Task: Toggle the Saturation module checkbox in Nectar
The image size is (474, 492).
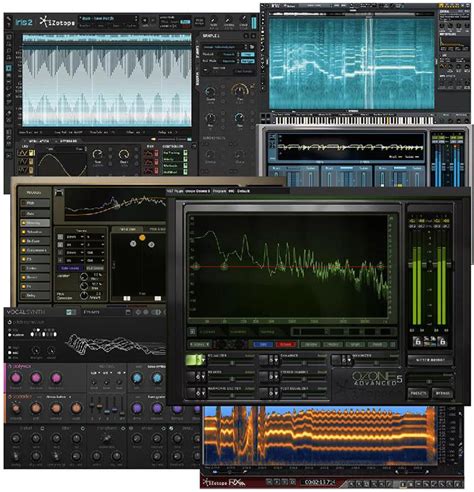Action: tap(24, 232)
